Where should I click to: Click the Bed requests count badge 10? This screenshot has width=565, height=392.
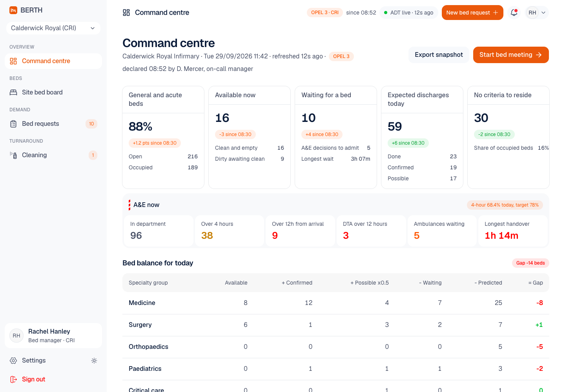coord(91,124)
